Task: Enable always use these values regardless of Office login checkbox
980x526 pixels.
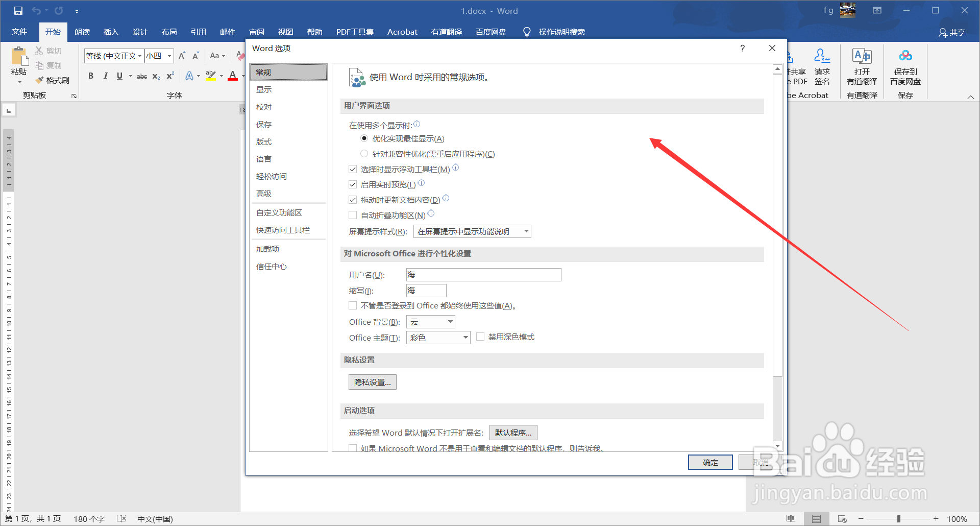Action: (x=353, y=305)
